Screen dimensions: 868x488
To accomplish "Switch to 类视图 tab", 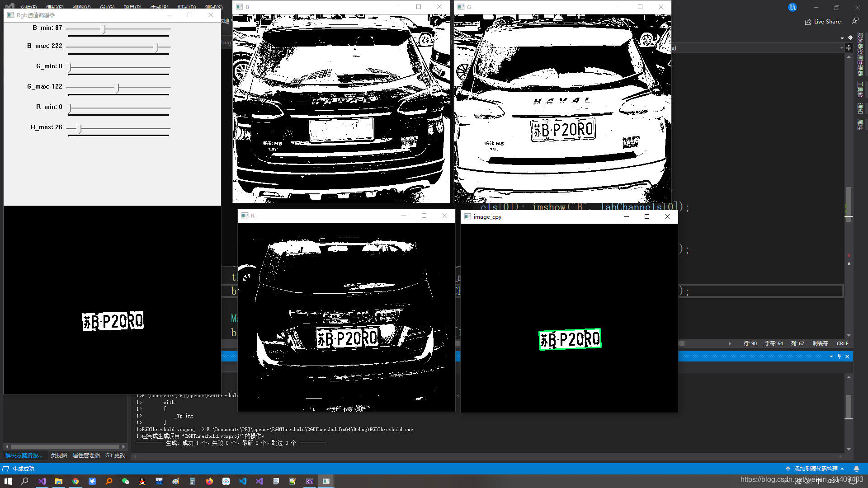I will 59,455.
